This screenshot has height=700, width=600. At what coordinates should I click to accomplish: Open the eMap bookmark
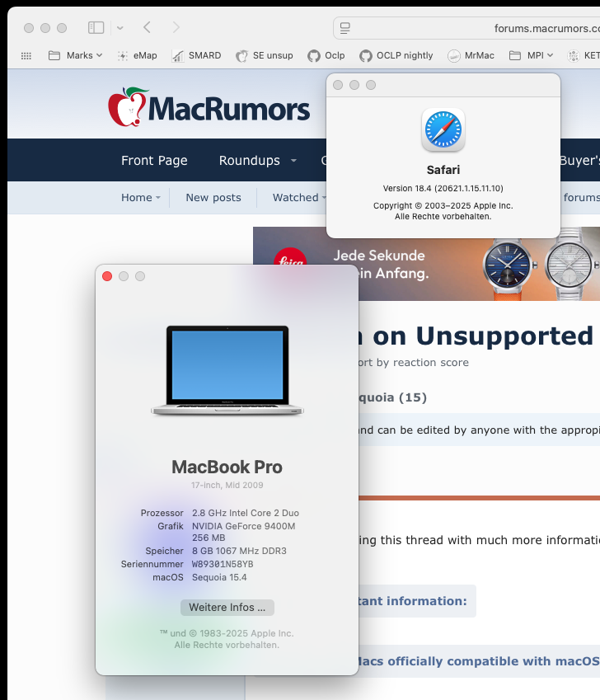(x=138, y=55)
